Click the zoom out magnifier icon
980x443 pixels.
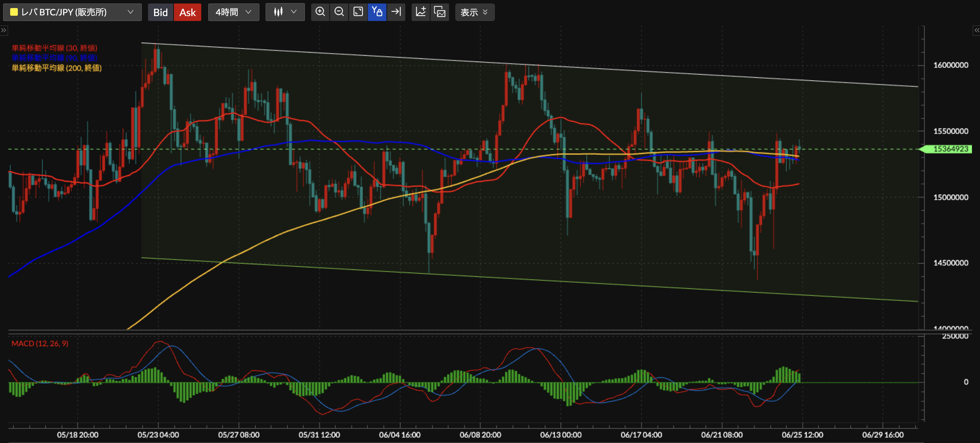(x=339, y=12)
